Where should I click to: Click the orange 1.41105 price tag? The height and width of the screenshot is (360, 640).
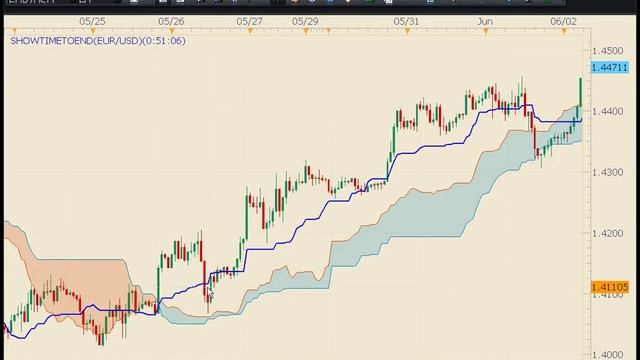point(610,287)
